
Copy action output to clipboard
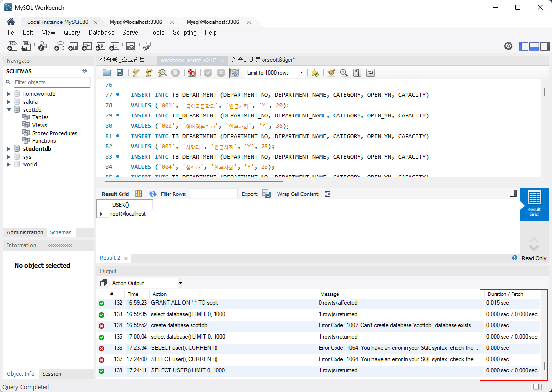(103, 283)
